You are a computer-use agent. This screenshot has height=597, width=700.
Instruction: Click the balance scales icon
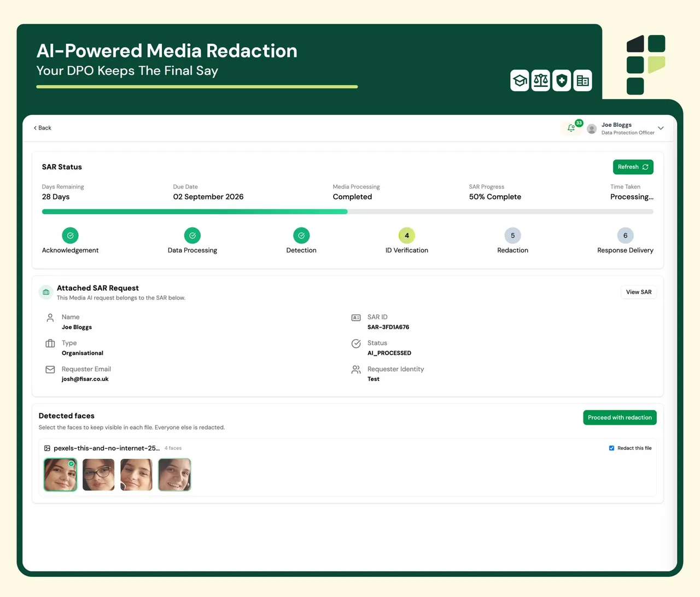(541, 81)
